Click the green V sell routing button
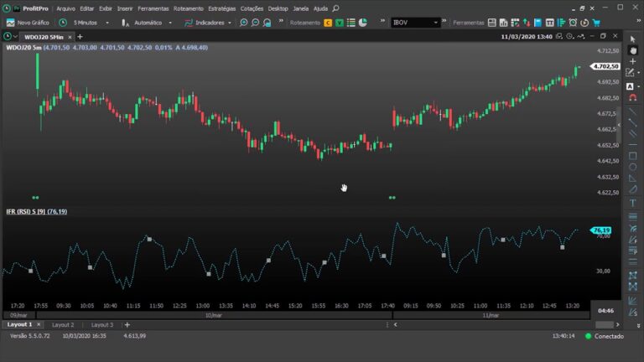Image resolution: width=644 pixels, height=362 pixels. point(340,23)
